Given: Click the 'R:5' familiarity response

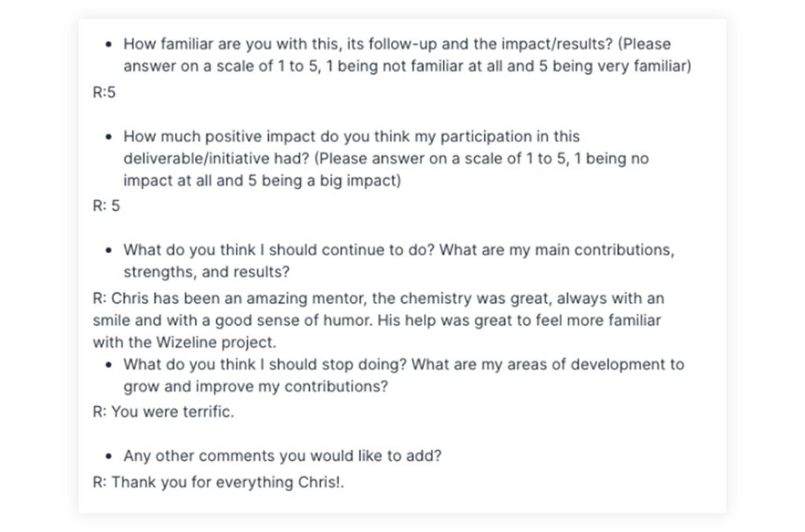Looking at the screenshot, I should pos(104,91).
